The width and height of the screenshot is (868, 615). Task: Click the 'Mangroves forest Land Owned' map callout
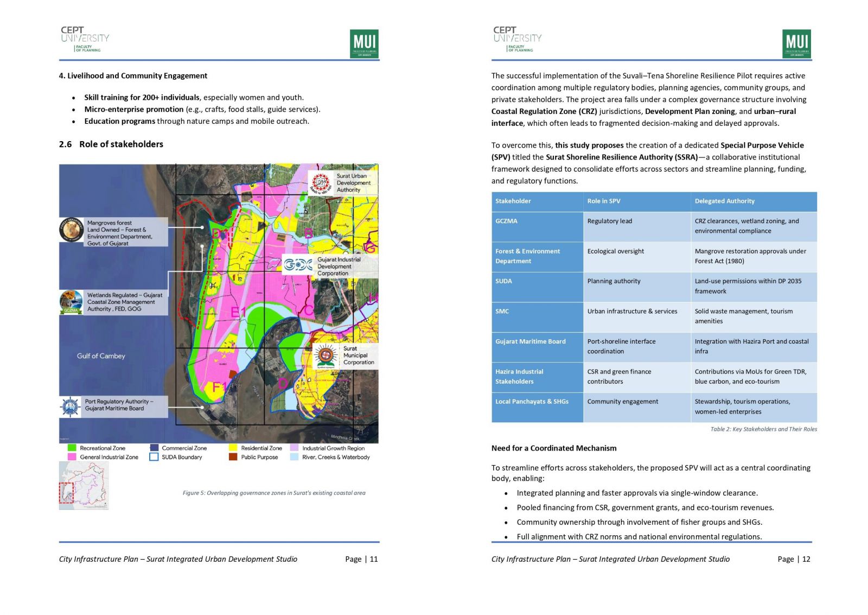pos(113,233)
